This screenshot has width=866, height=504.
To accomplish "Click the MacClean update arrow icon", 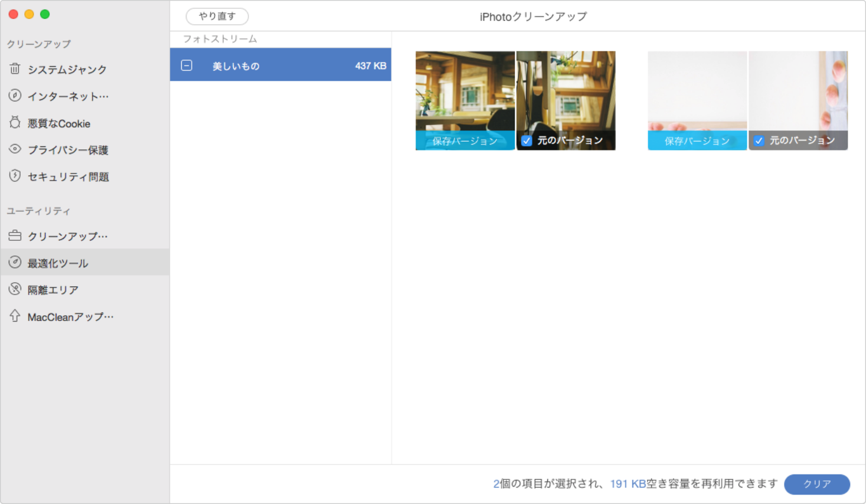I will coord(15,316).
